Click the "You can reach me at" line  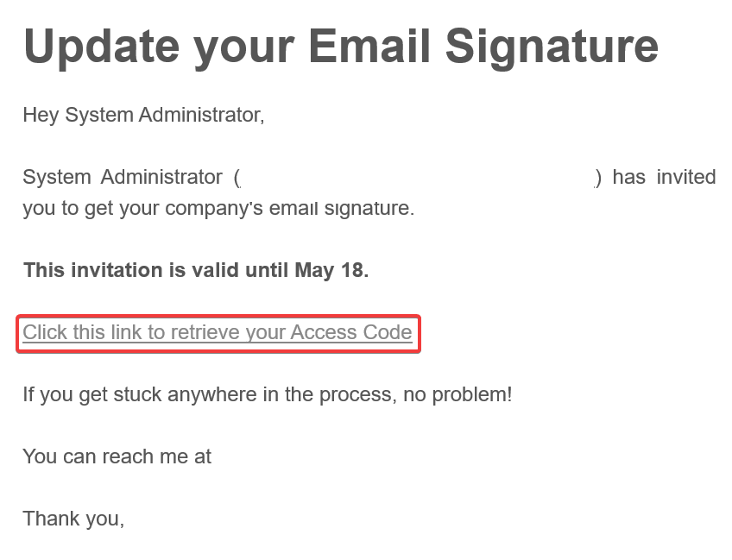pyautogui.click(x=117, y=456)
